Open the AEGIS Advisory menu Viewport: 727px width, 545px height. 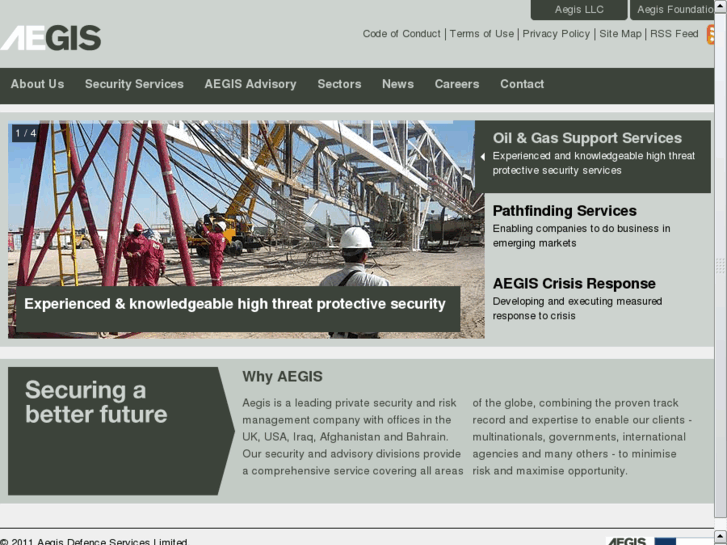coord(250,84)
